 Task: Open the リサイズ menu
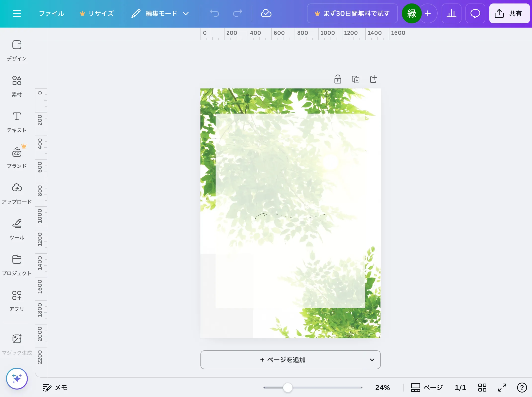coord(97,13)
